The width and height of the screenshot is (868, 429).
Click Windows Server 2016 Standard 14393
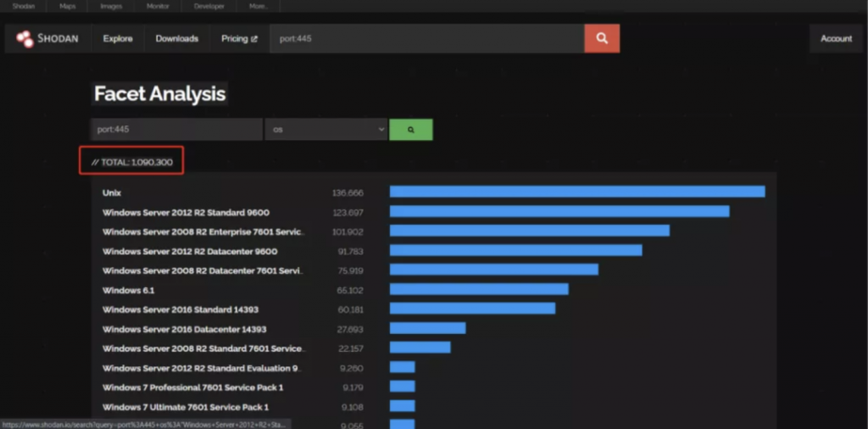click(181, 309)
